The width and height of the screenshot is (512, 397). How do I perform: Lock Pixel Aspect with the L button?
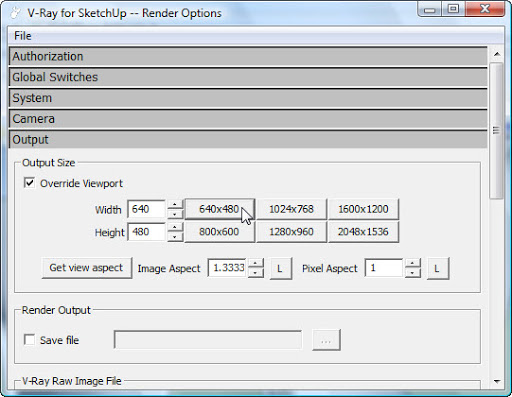click(x=438, y=268)
